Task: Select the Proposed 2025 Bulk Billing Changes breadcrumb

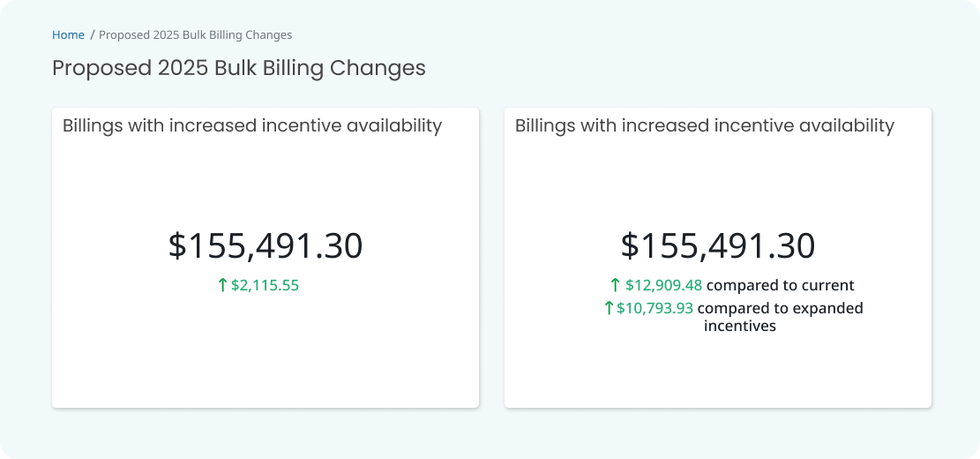Action: coord(196,35)
